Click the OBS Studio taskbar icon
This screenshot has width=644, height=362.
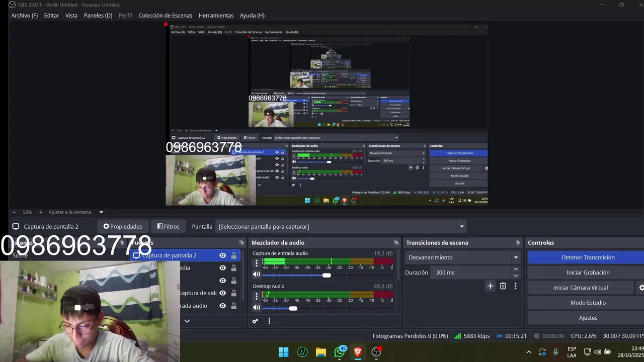376,352
